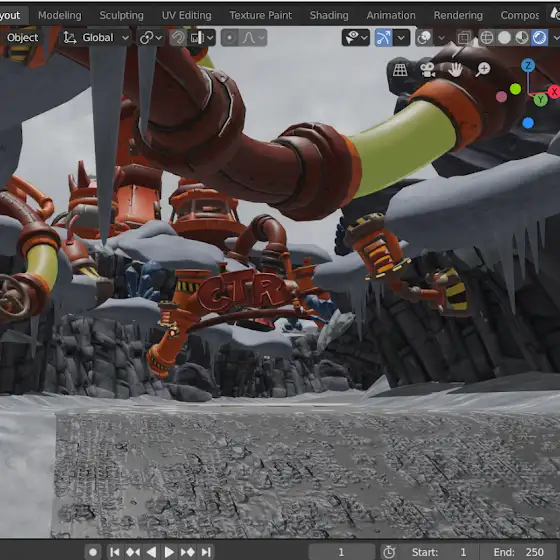Screen dimensions: 560x560
Task: Select material preview shading mode
Action: click(522, 38)
